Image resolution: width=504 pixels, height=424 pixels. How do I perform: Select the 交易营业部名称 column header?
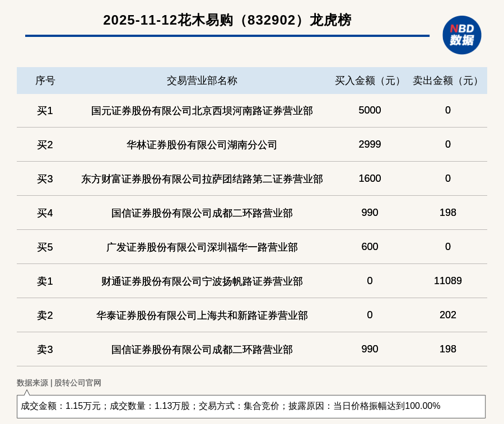pos(202,81)
